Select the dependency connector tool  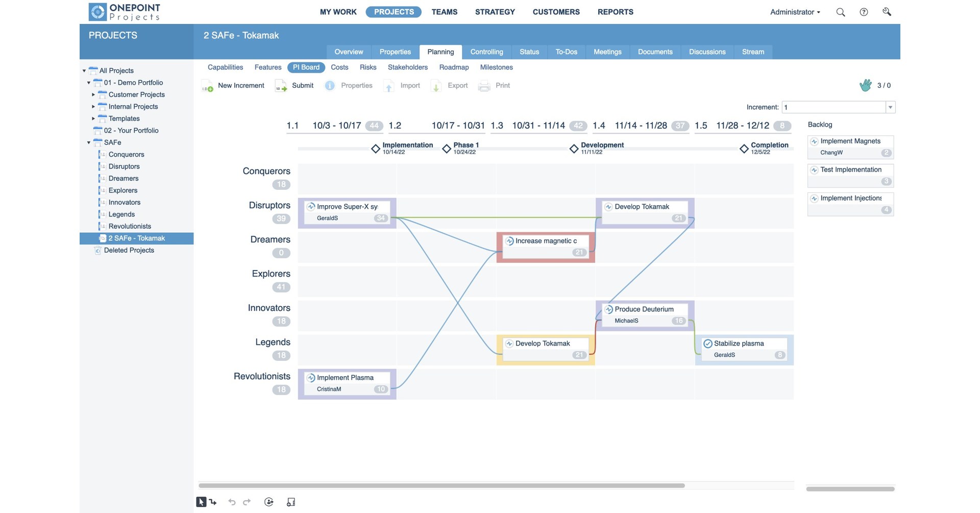click(213, 502)
